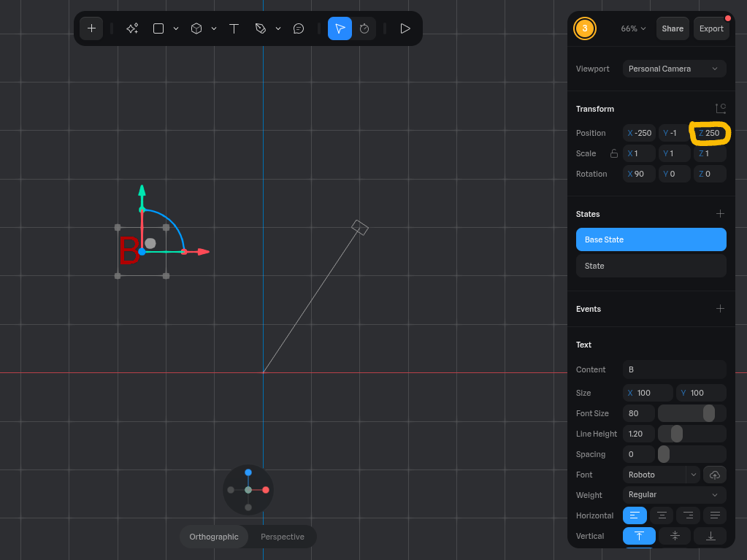Edit the Rotation Z field

click(x=709, y=174)
